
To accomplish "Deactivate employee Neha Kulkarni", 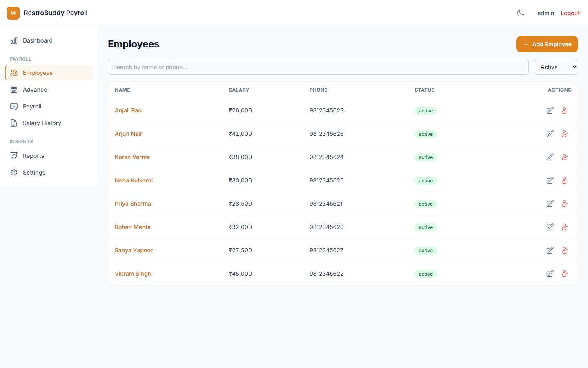I will 565,180.
